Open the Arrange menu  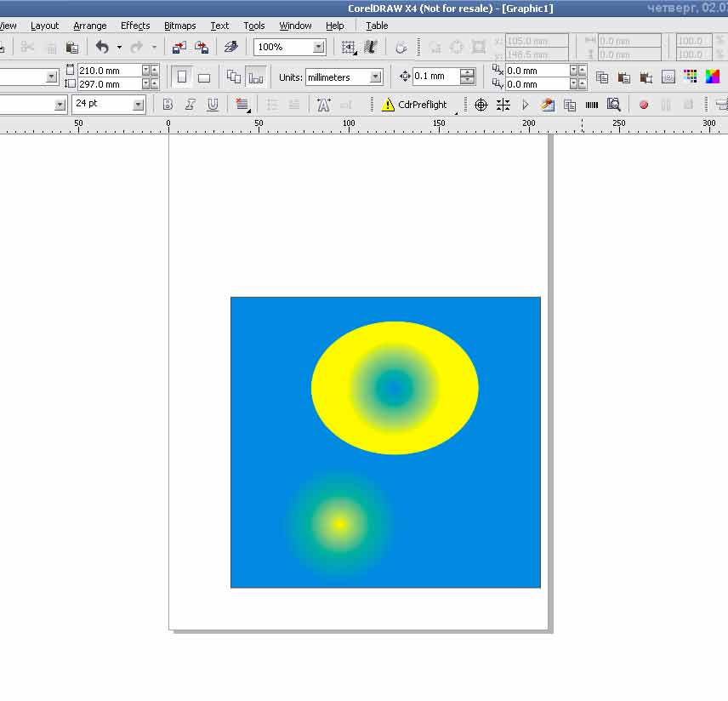[x=90, y=26]
